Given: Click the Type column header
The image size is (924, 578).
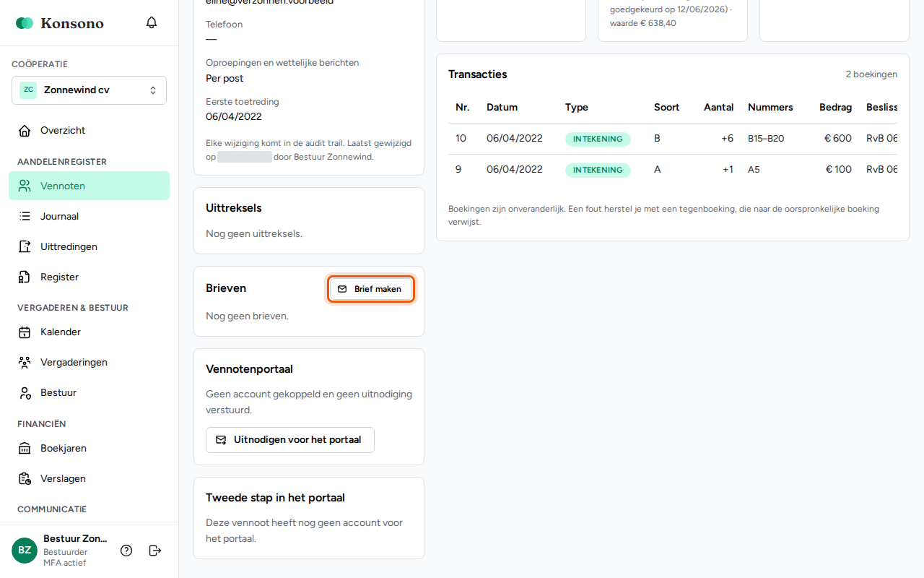Looking at the screenshot, I should [577, 108].
